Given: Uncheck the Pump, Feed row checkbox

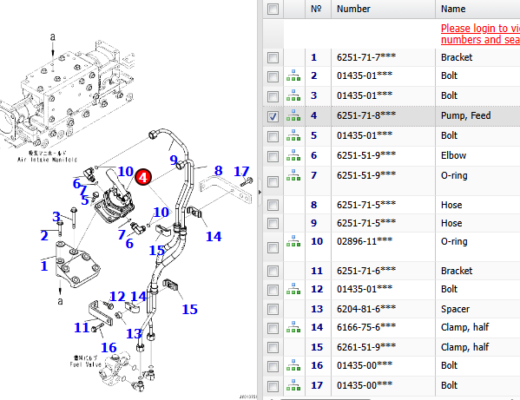Looking at the screenshot, I should pyautogui.click(x=273, y=117).
